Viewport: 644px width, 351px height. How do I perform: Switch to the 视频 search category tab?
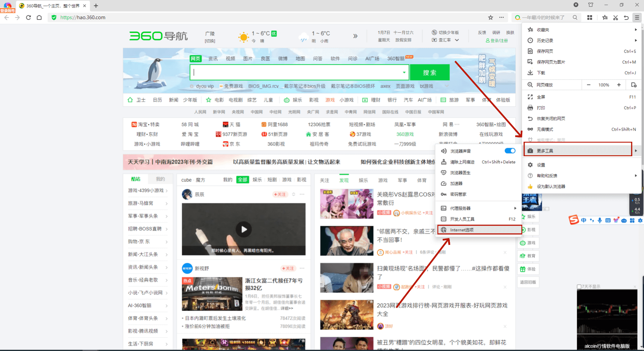230,58
